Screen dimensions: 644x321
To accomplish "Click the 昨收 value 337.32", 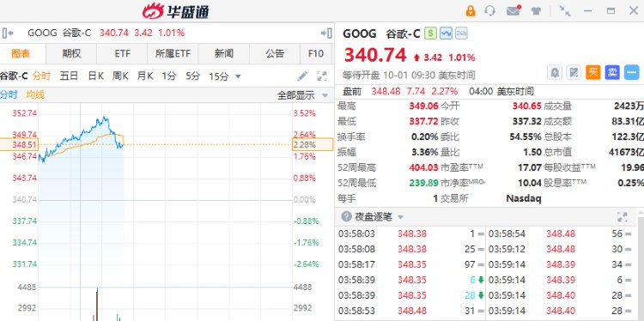I will pyautogui.click(x=526, y=122).
